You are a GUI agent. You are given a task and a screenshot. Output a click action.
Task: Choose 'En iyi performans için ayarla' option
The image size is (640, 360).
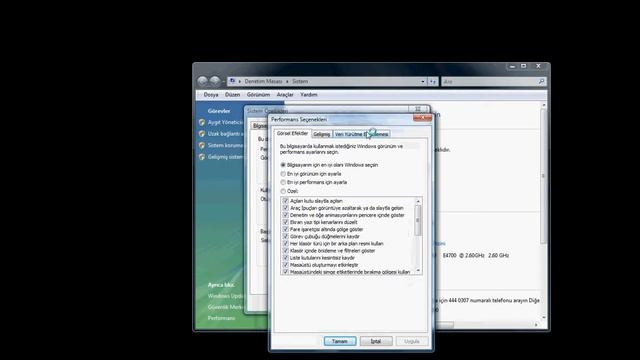[x=283, y=182]
